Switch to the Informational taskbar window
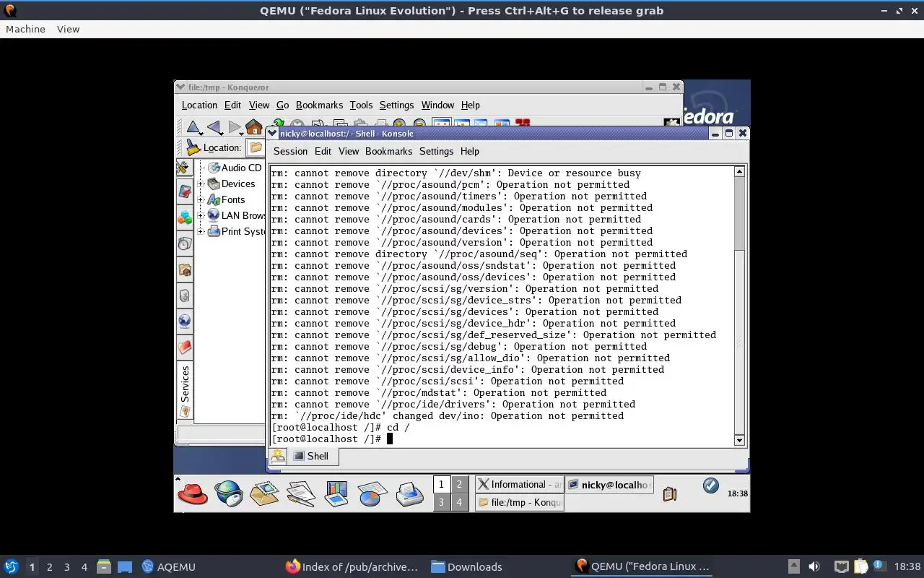This screenshot has height=578, width=924. [x=520, y=485]
